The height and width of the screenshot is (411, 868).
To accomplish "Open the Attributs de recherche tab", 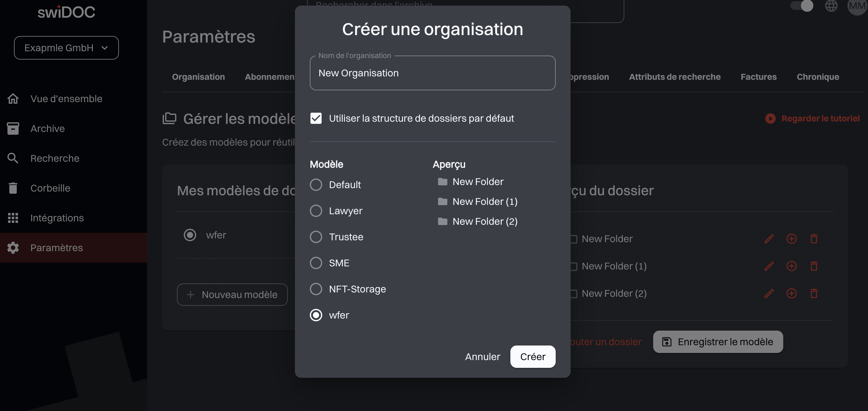I will 675,77.
